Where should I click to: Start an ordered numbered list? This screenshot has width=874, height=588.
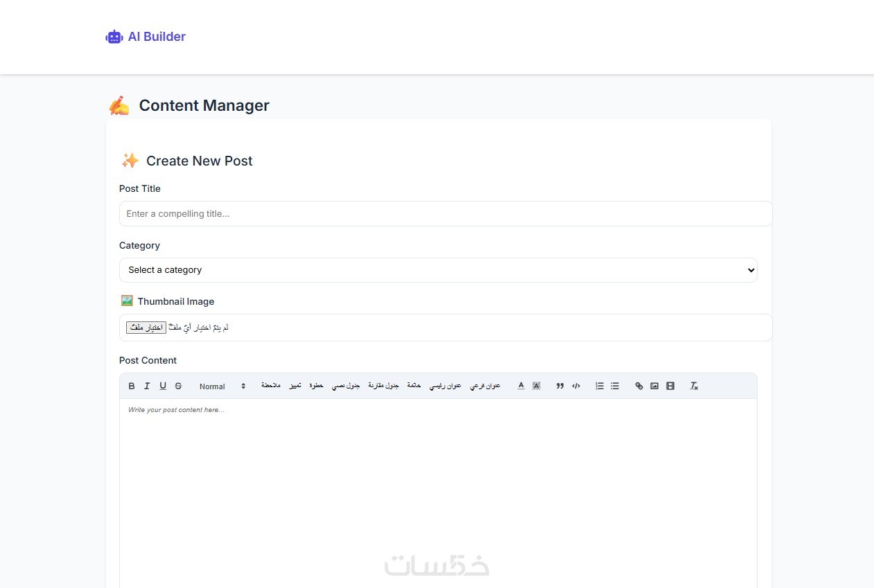tap(600, 386)
